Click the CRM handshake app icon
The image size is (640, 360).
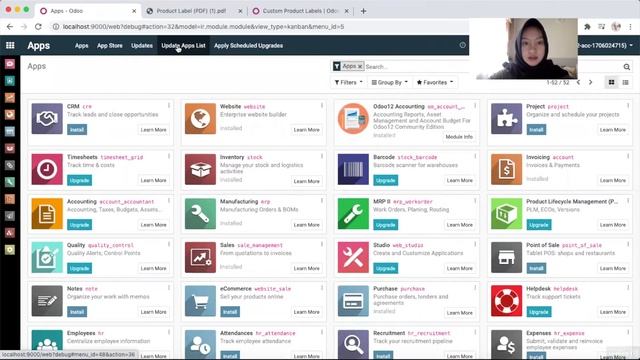[x=47, y=119]
